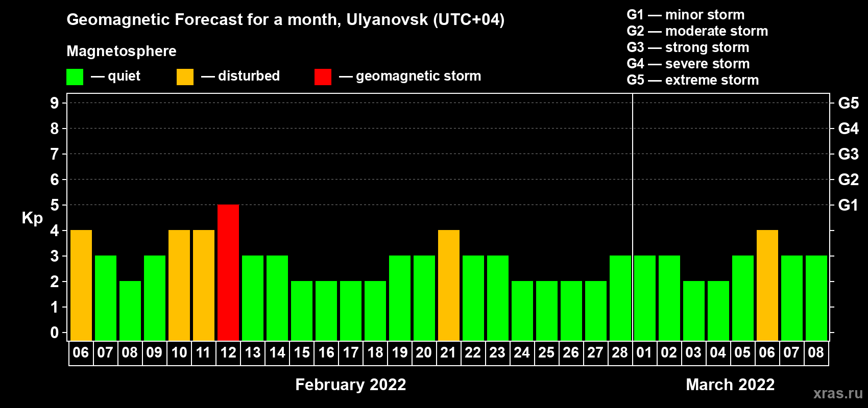Click the green bar for February 14
The width and height of the screenshot is (868, 408).
tap(277, 298)
